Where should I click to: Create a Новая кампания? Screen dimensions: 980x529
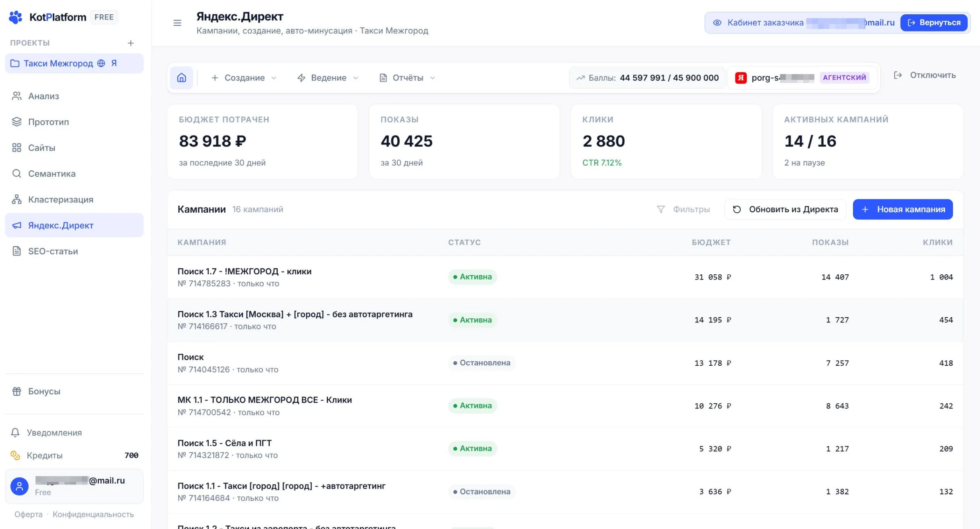click(x=903, y=209)
